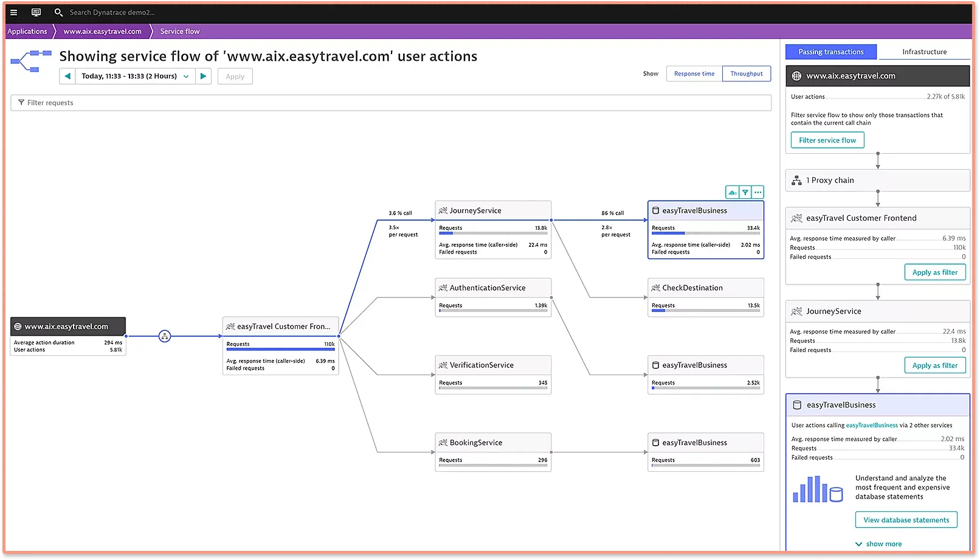The height and width of the screenshot is (560, 980).
Task: Select the BookingService node title
Action: [476, 443]
